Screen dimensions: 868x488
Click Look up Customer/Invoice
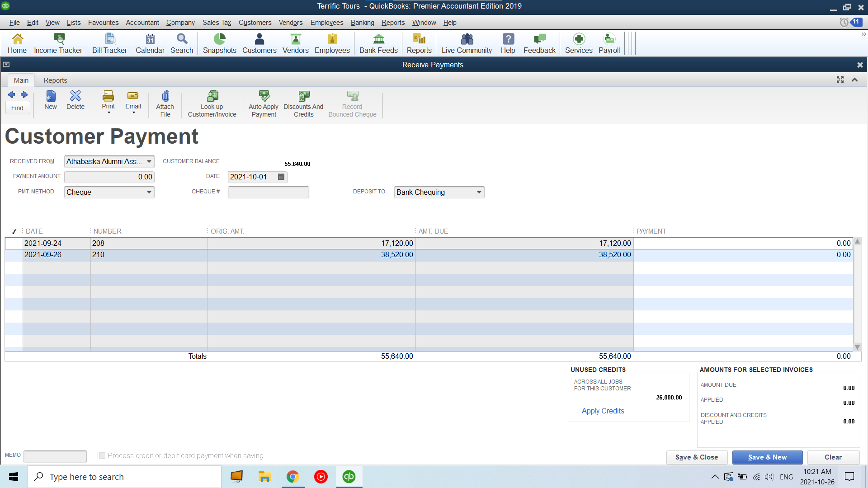click(x=212, y=103)
